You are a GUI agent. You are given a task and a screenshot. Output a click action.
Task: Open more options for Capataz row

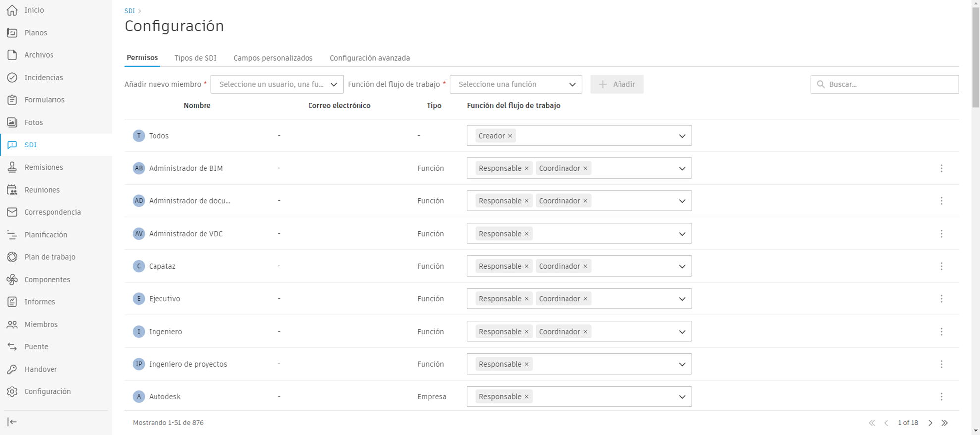tap(941, 266)
